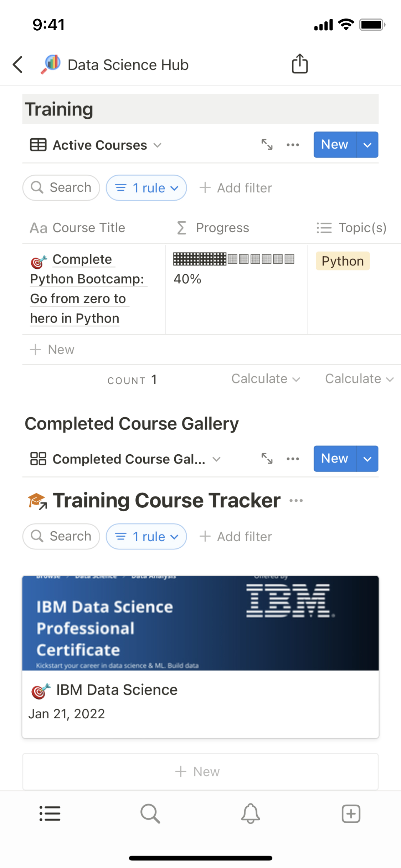This screenshot has width=401, height=868.
Task: Open Training Course Tracker three-dot menu
Action: pos(296,501)
